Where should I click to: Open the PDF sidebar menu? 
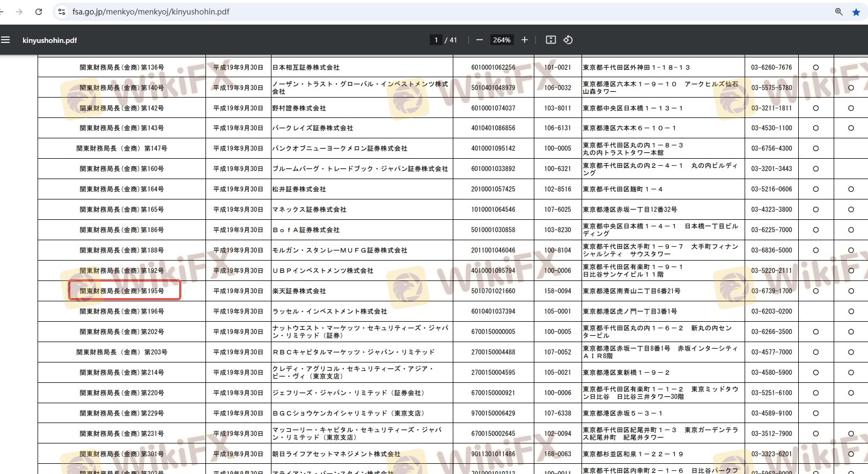[x=5, y=40]
